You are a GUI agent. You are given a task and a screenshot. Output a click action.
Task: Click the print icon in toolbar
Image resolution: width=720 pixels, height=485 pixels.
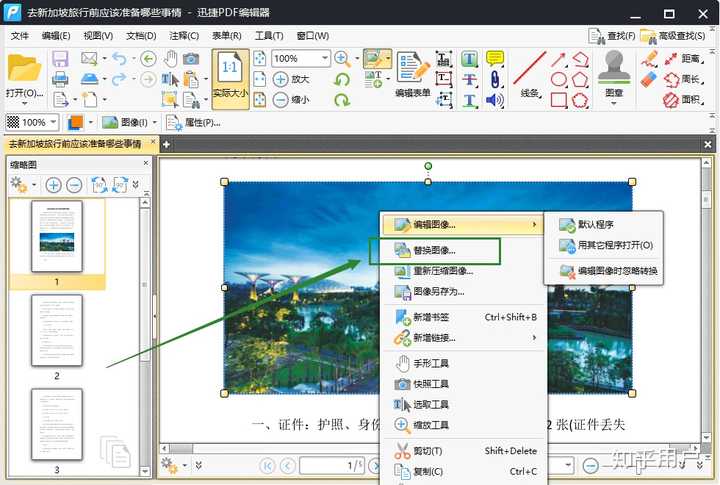coord(60,79)
